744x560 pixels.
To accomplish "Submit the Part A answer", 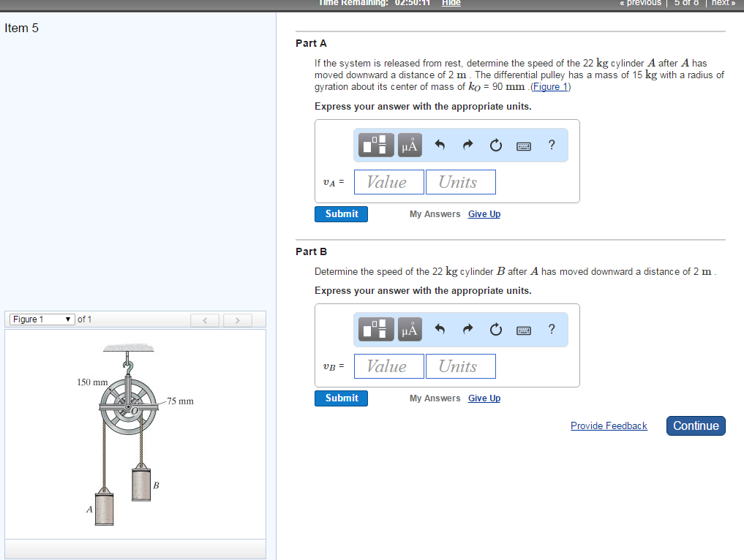I will (x=341, y=213).
